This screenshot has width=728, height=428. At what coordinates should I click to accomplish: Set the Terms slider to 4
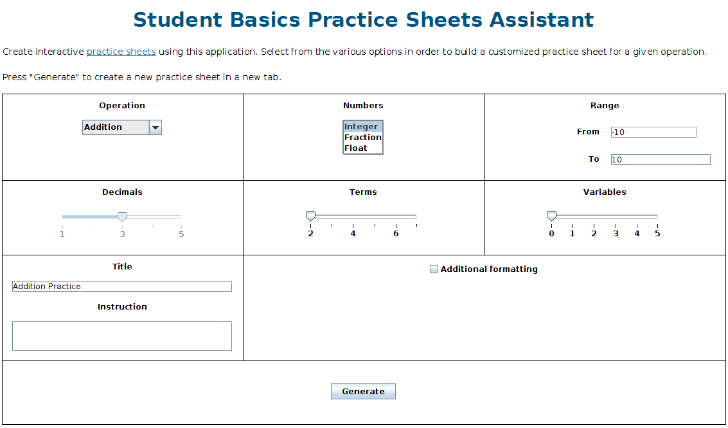point(353,216)
